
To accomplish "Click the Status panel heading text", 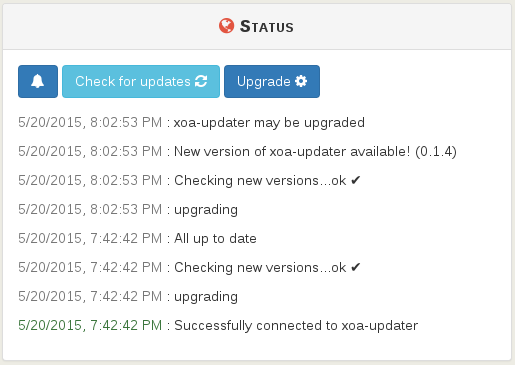I will click(x=267, y=27).
